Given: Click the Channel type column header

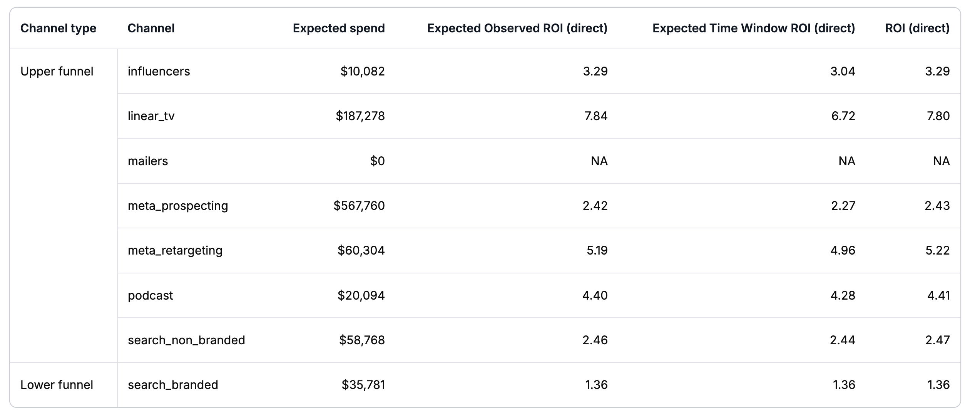Looking at the screenshot, I should tap(58, 28).
